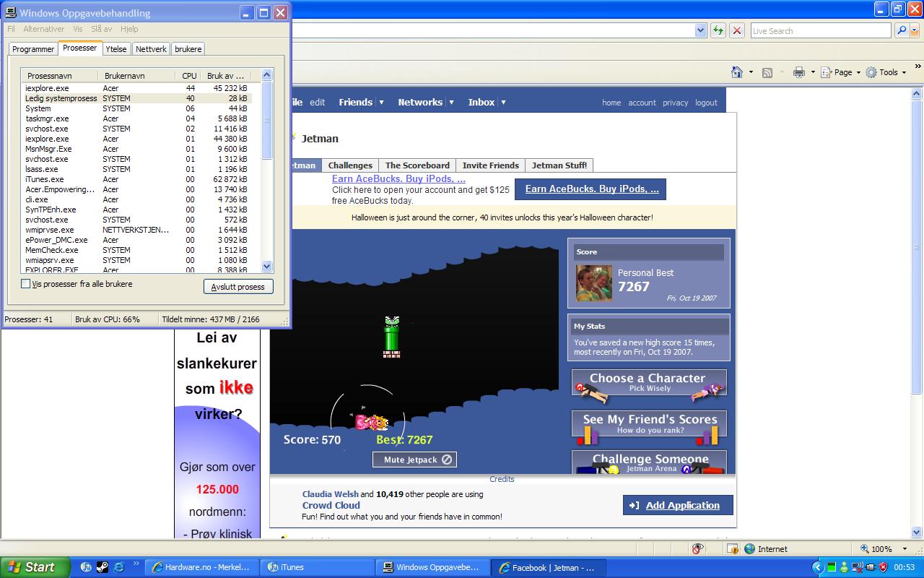Click the Add Application button

(678, 505)
